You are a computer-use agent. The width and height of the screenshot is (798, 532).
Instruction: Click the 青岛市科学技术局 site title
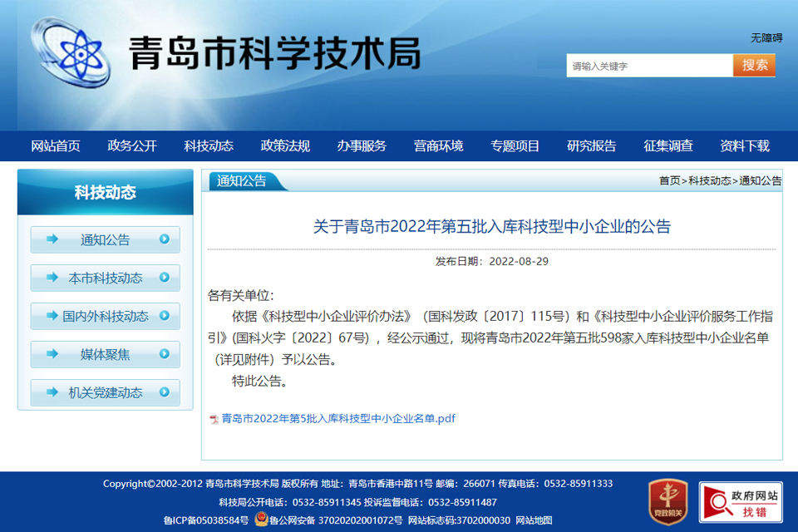click(275, 53)
